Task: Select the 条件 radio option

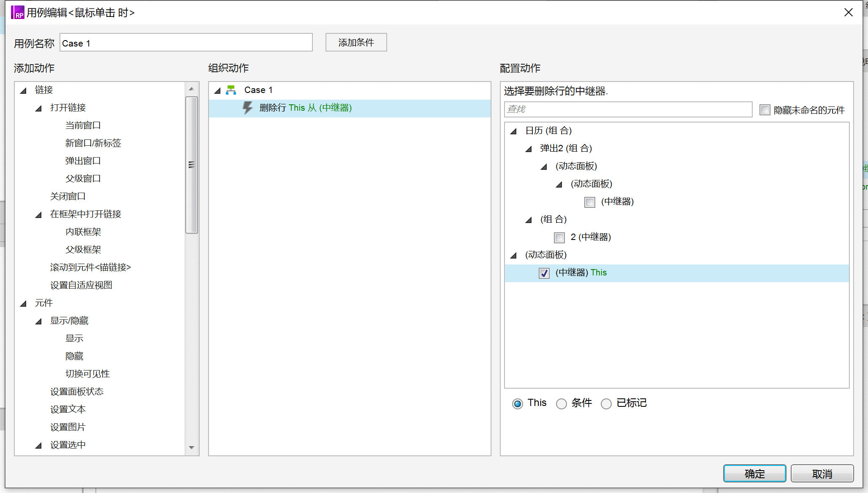Action: point(561,403)
